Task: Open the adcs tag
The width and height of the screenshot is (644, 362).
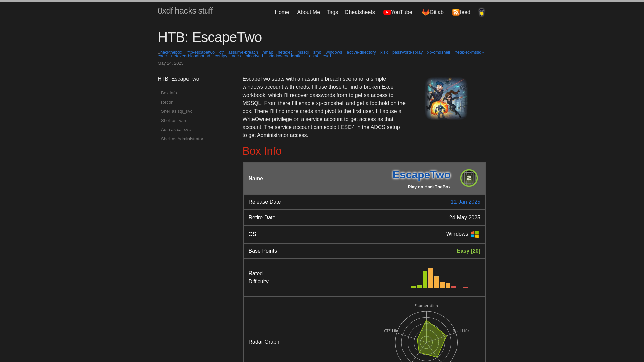Action: pyautogui.click(x=236, y=56)
